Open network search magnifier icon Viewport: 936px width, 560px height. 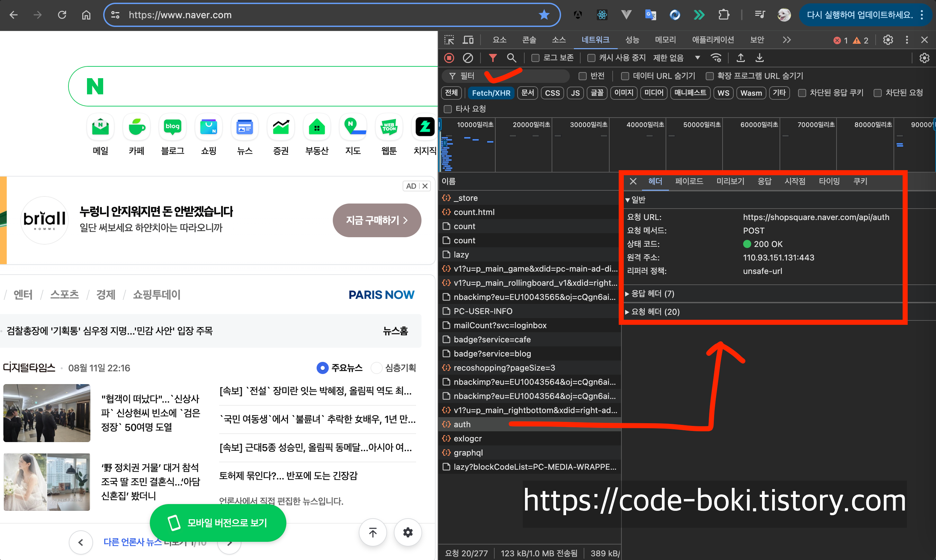511,58
